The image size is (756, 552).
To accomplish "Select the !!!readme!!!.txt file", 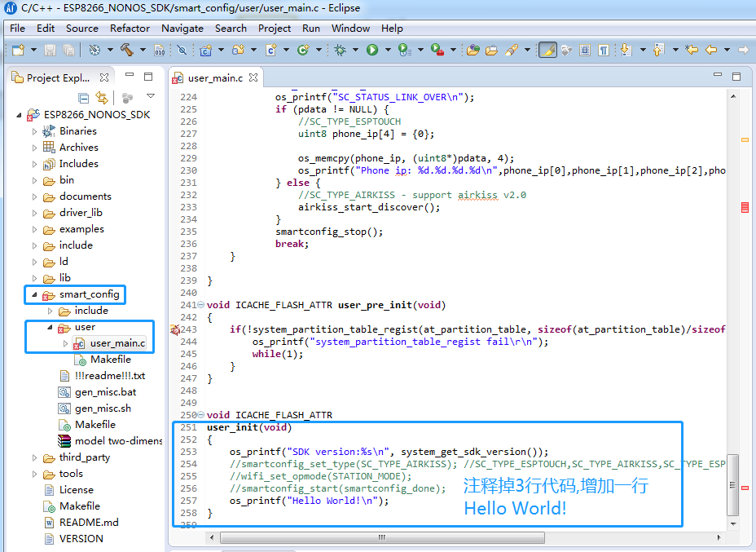I will point(110,376).
